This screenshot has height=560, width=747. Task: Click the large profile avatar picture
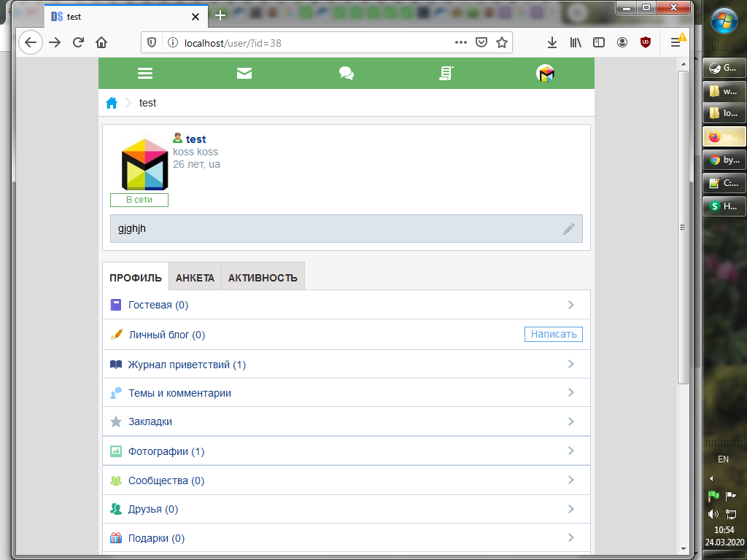(144, 164)
